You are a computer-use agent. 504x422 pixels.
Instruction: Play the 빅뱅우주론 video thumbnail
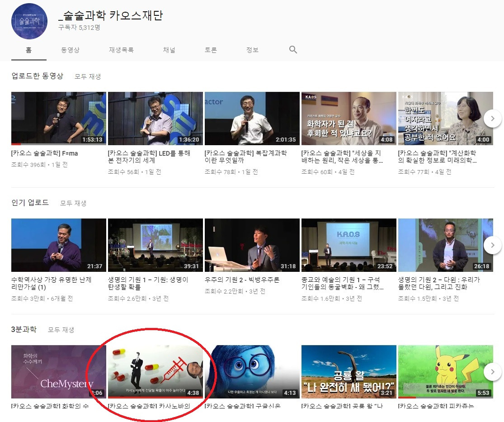(x=252, y=245)
